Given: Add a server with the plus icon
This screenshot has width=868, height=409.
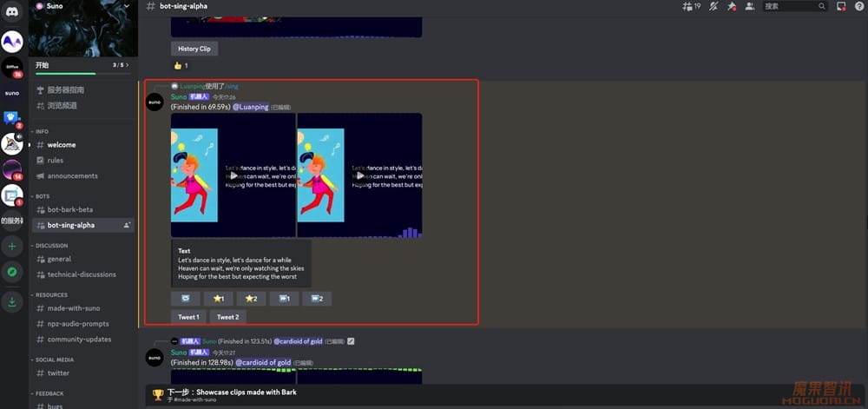Looking at the screenshot, I should [11, 247].
